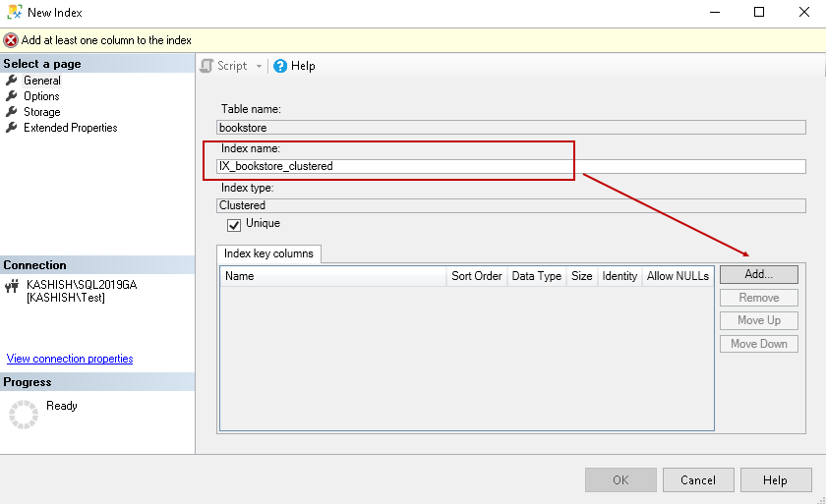Click the server connection icon
Image resolution: width=826 pixels, height=504 pixels.
(12, 286)
